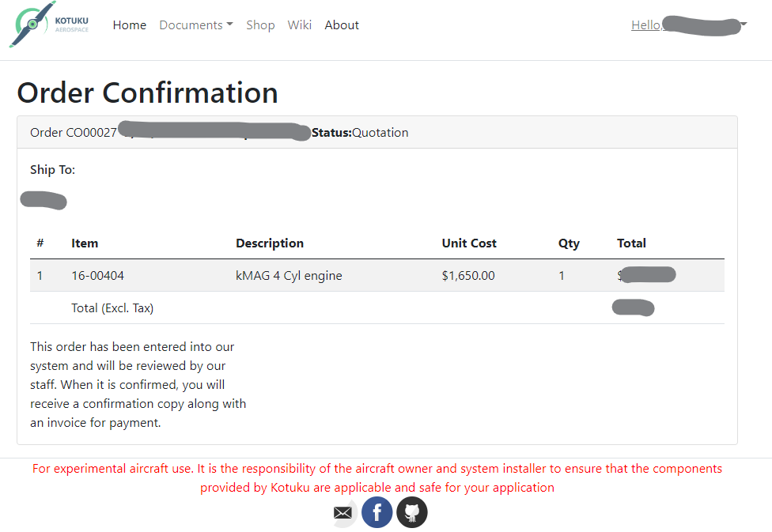The image size is (772, 532).
Task: Click the Qty column header
Action: (569, 243)
